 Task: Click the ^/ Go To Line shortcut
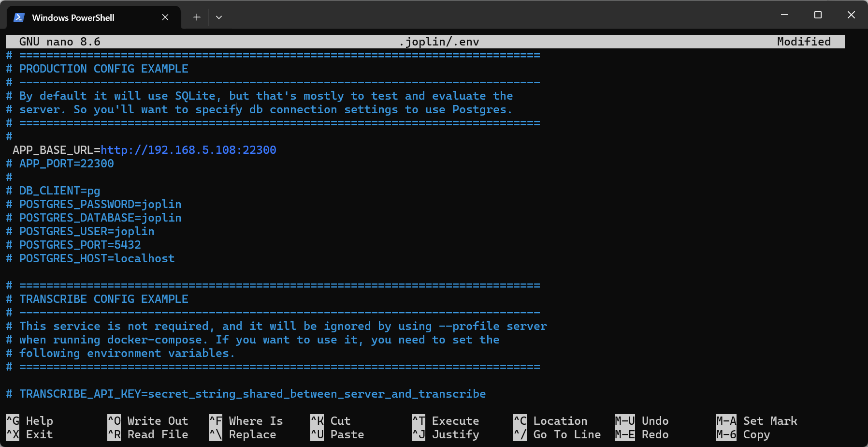557,434
